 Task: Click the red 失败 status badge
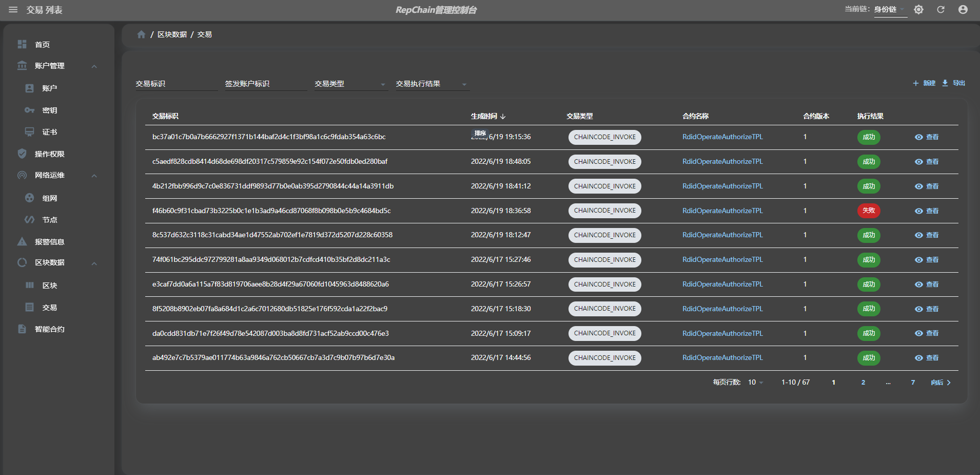pos(869,211)
